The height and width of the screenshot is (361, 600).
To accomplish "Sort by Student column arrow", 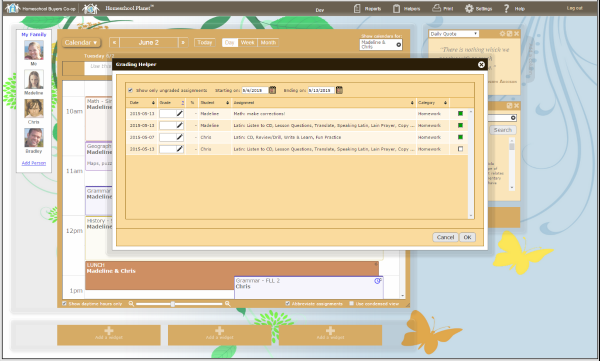I will (227, 103).
